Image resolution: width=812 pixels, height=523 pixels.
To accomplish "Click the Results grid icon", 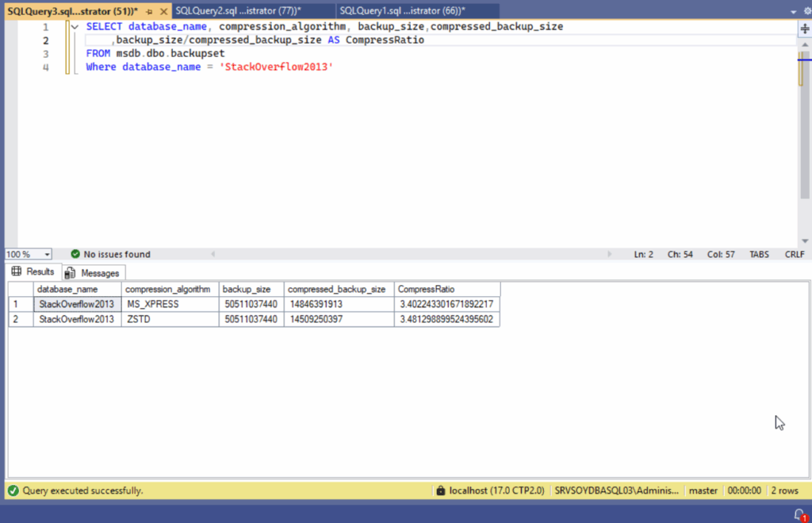I will tap(17, 271).
